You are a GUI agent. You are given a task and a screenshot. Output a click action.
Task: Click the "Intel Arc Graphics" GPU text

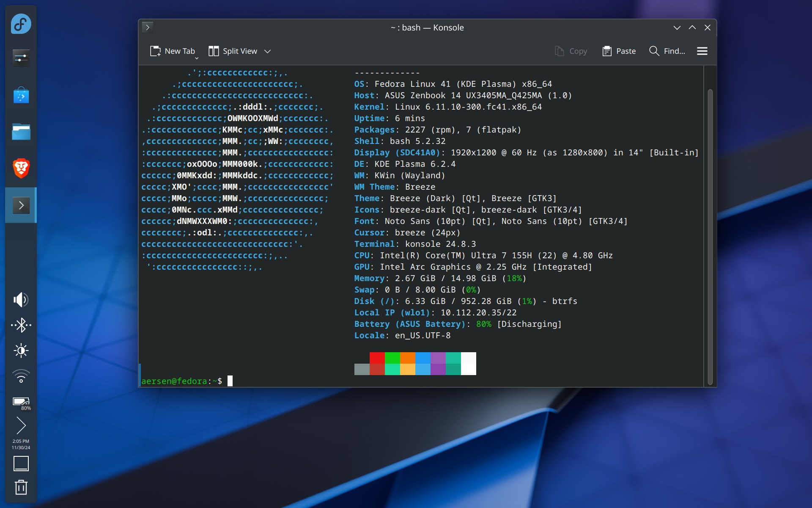(x=425, y=267)
